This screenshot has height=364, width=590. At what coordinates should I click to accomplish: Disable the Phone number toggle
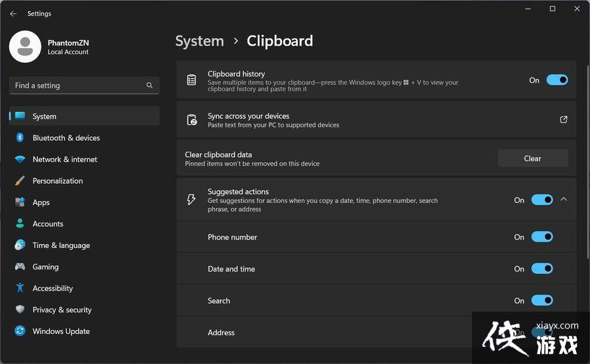pyautogui.click(x=542, y=236)
